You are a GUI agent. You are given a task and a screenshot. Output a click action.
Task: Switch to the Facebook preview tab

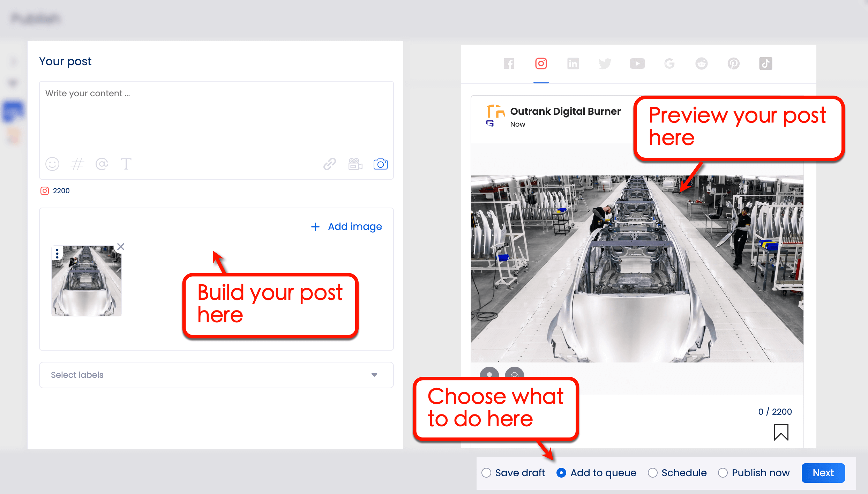509,63
